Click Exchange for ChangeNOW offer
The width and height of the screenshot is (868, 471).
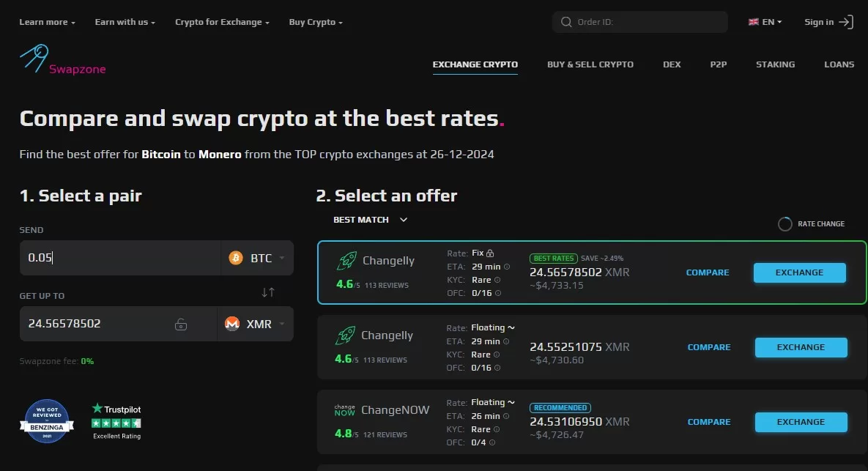(801, 422)
